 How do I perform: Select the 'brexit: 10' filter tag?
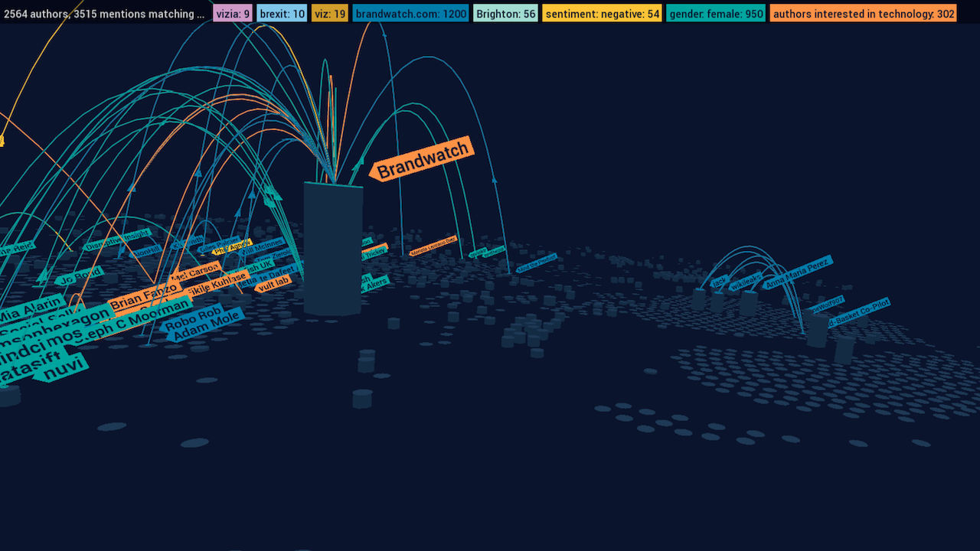pos(282,14)
